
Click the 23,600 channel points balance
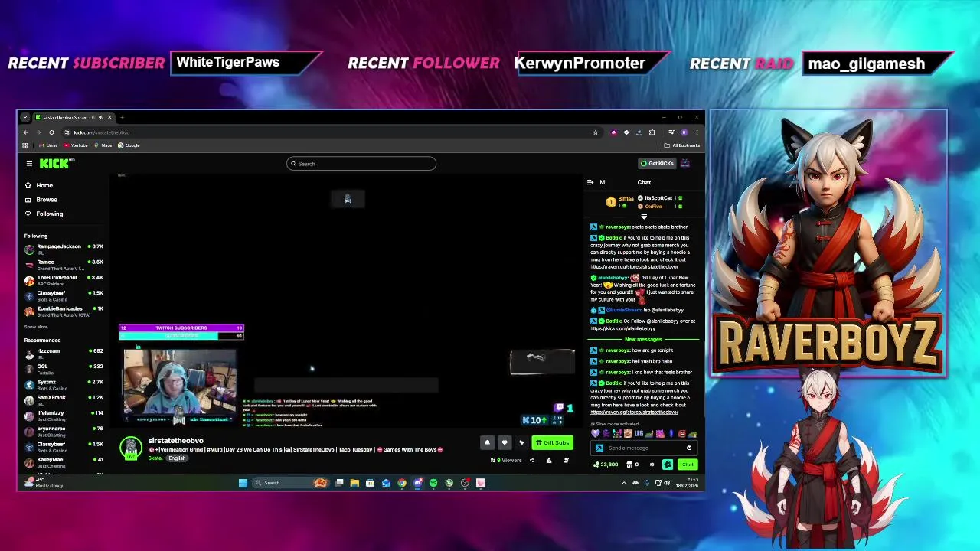pyautogui.click(x=606, y=465)
